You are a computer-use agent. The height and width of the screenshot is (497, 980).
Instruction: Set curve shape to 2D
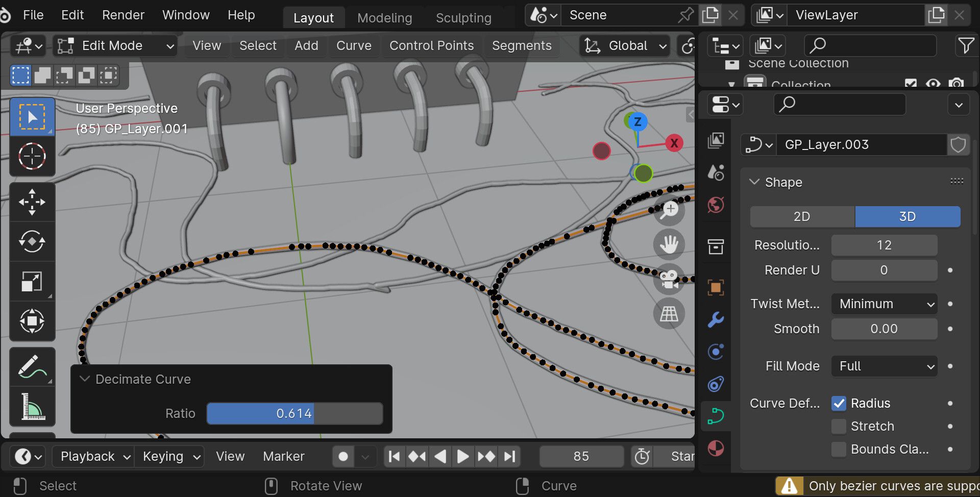(x=802, y=217)
